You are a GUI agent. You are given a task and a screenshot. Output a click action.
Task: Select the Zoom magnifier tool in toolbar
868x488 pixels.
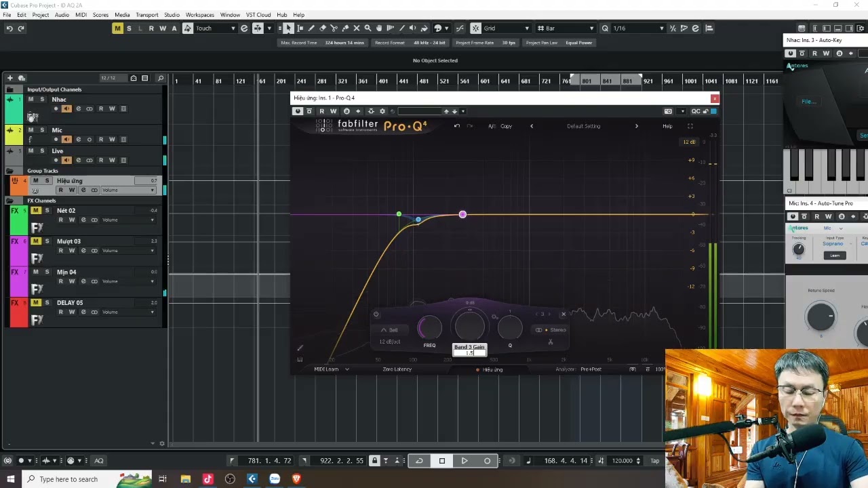pyautogui.click(x=368, y=28)
